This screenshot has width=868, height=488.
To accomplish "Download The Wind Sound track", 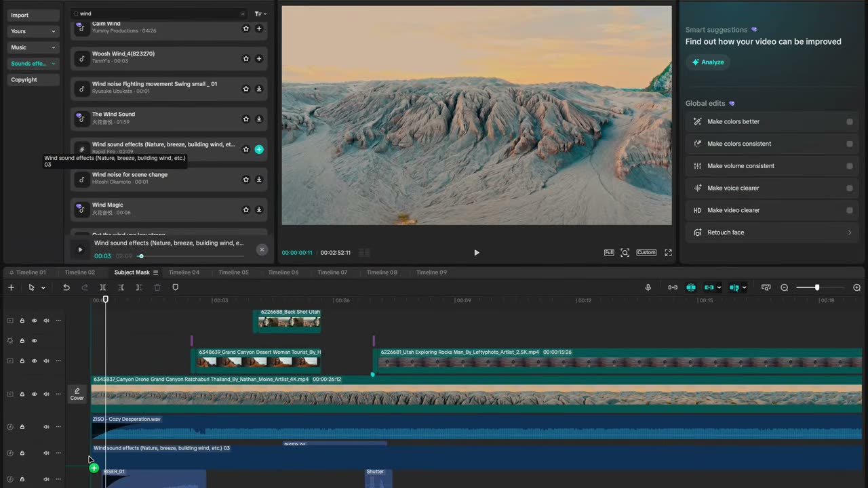I will pyautogui.click(x=259, y=119).
